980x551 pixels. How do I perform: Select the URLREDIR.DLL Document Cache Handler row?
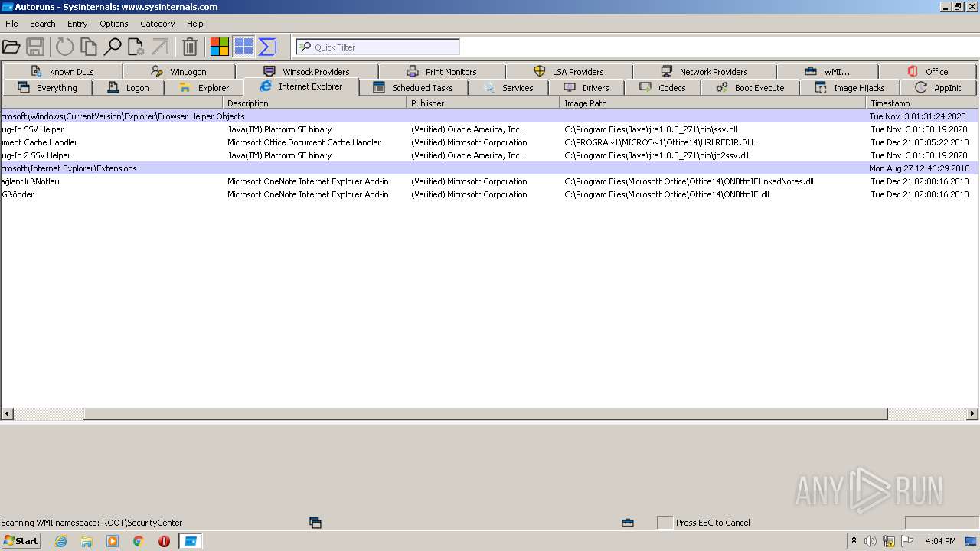pyautogui.click(x=489, y=142)
